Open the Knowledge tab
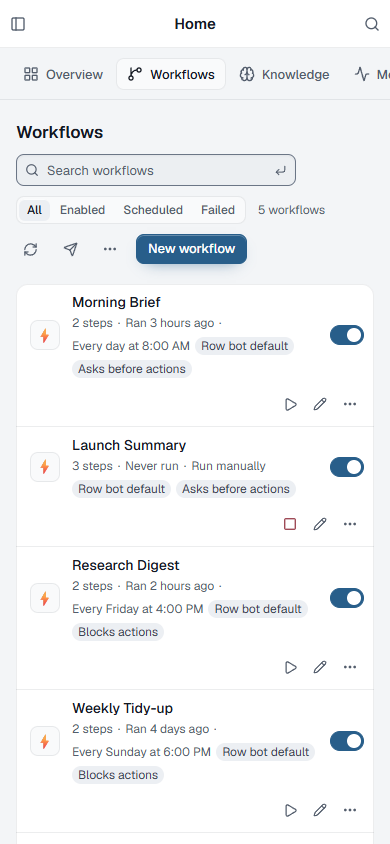This screenshot has width=390, height=844. [x=284, y=74]
